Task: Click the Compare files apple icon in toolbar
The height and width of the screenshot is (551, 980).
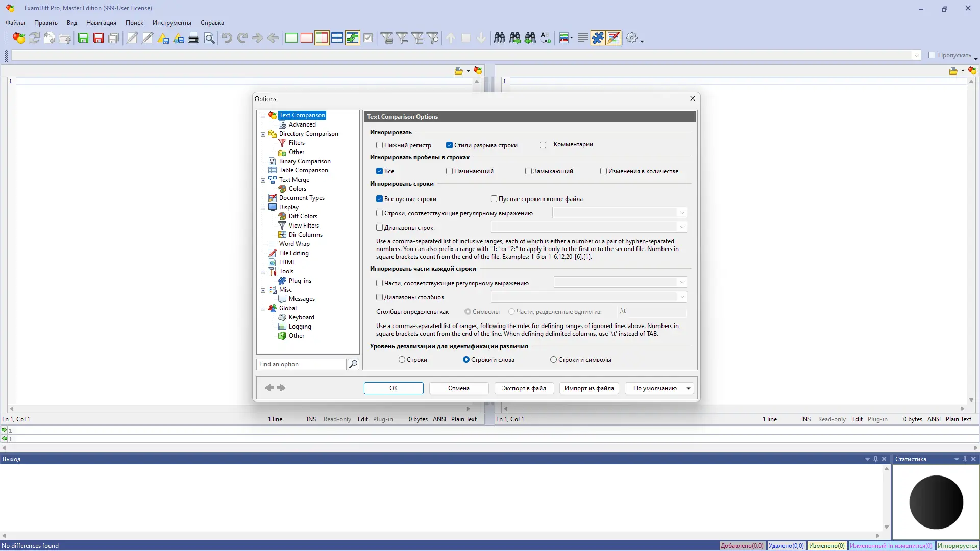Action: click(19, 38)
